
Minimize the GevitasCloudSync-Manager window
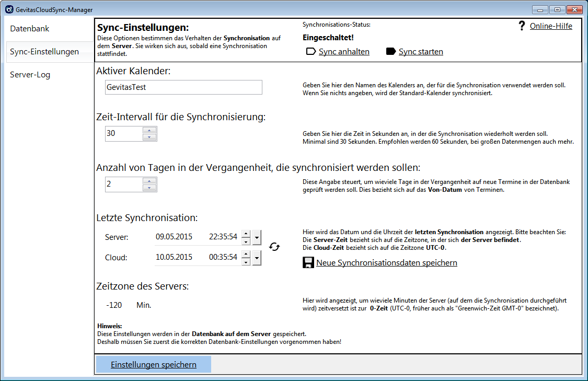pyautogui.click(x=540, y=10)
